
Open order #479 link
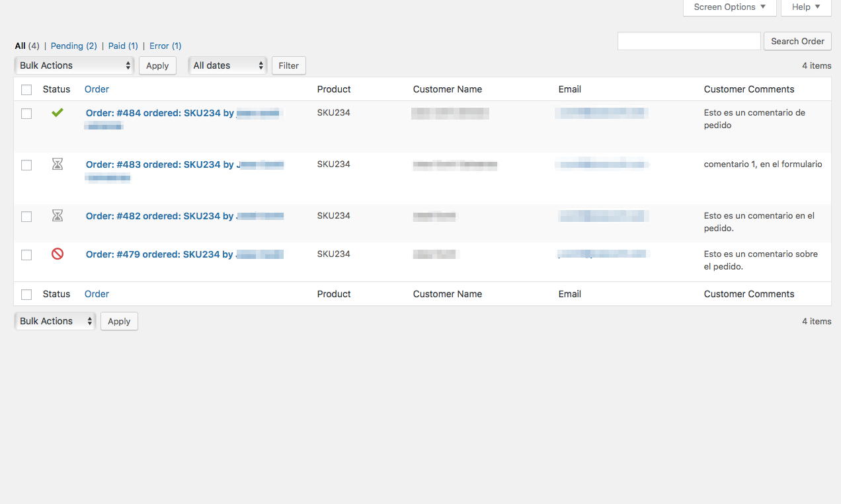tap(184, 254)
